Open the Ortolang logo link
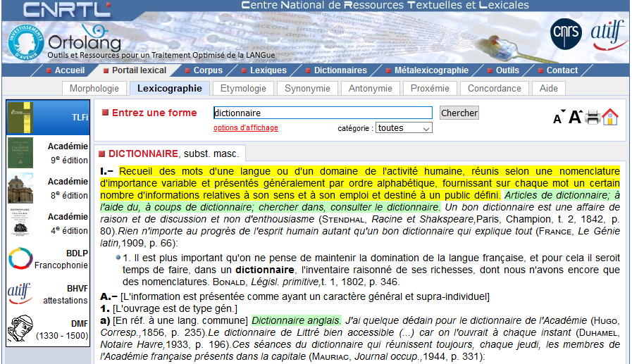 tap(85, 42)
